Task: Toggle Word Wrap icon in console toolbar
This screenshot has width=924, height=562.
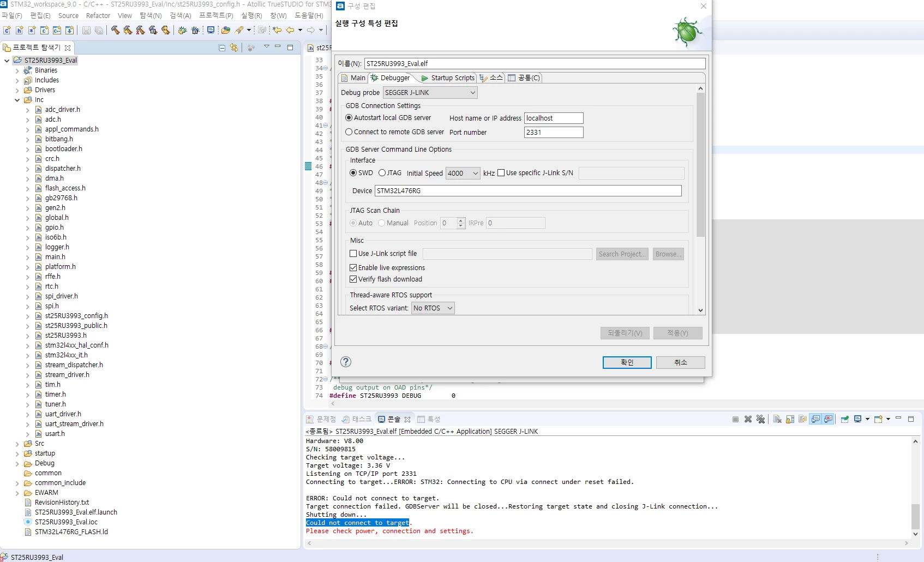Action: click(802, 419)
